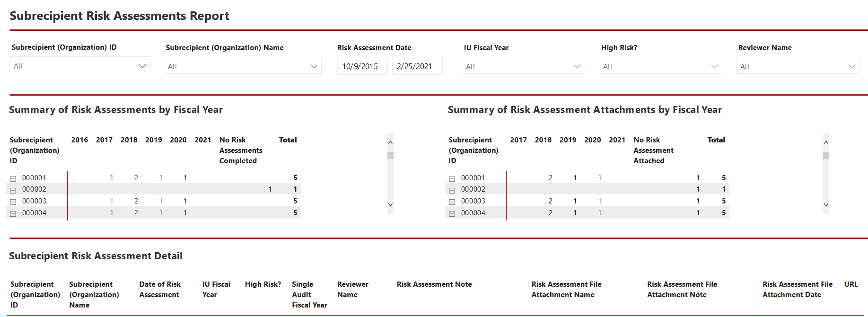Expand row 000002 in Risk Assessments summary
The height and width of the screenshot is (317, 868).
13,190
